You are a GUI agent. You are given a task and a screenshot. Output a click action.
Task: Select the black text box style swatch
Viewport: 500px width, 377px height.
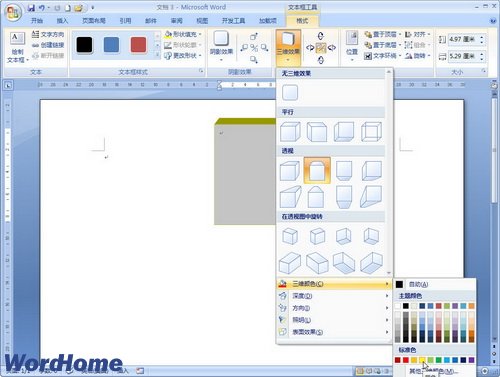(84, 45)
